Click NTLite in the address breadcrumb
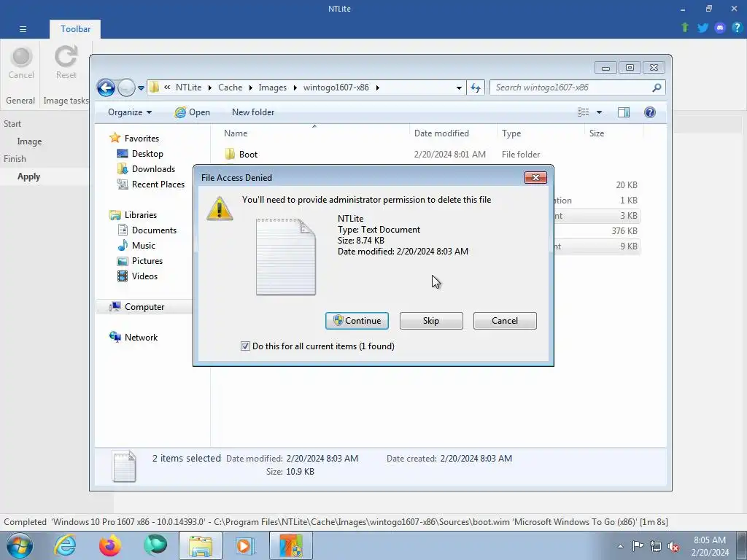This screenshot has width=747, height=560. 188,87
